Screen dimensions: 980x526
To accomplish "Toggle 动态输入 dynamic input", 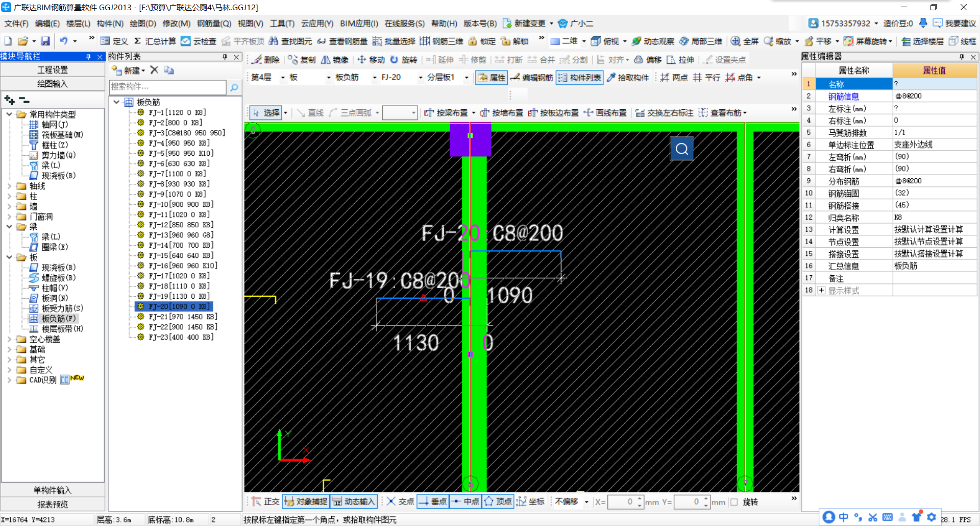I will click(x=354, y=501).
